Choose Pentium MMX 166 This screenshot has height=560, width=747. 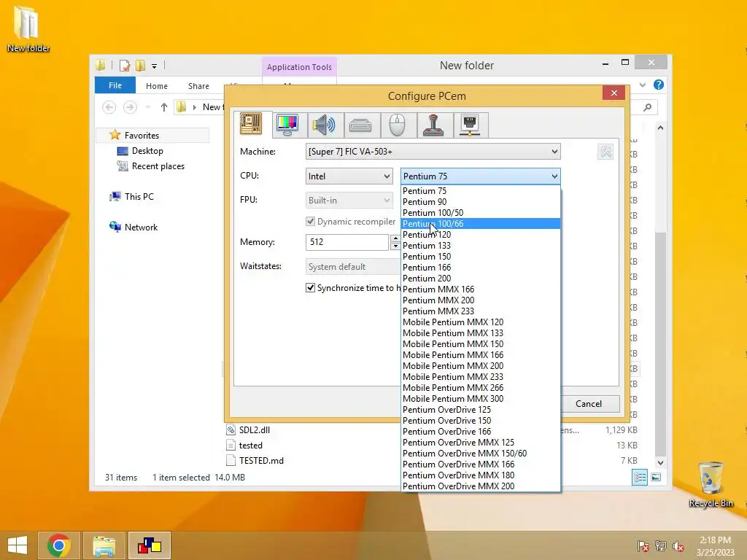coord(481,289)
